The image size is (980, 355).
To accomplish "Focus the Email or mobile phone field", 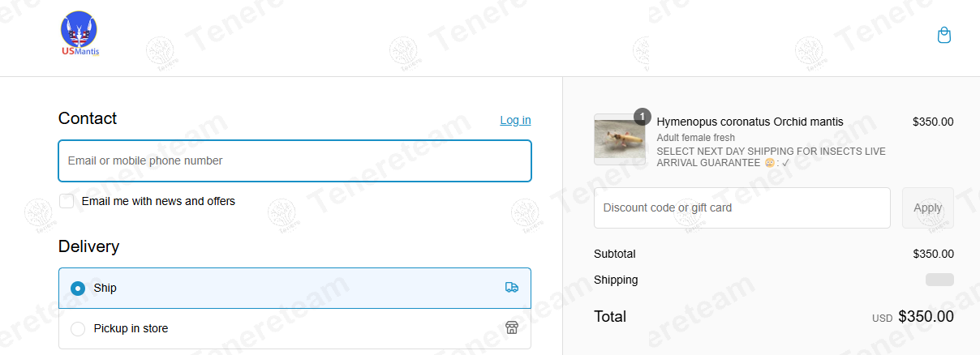I will coord(294,160).
